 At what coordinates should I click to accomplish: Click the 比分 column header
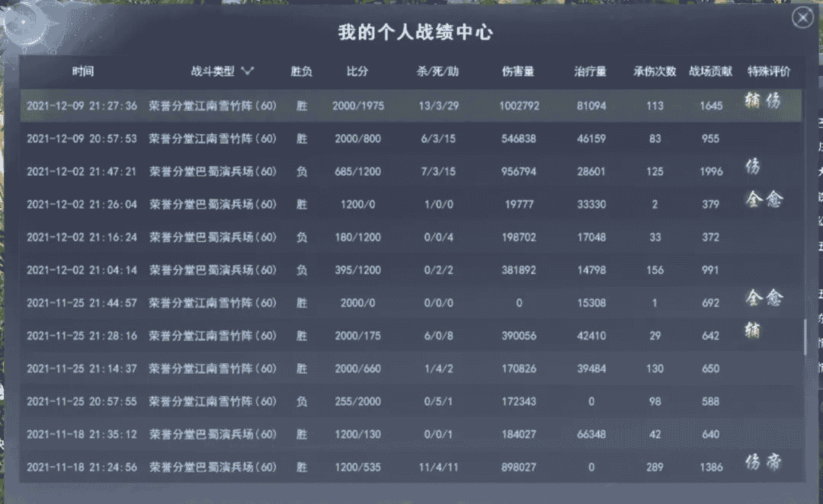(x=356, y=72)
